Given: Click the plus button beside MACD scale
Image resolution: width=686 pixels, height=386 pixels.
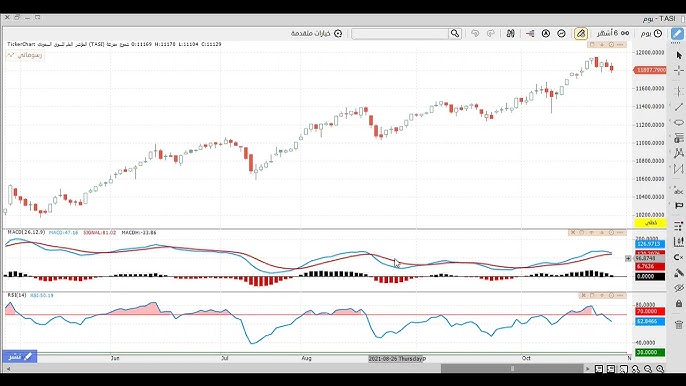Looking at the screenshot, I should tap(628, 259).
